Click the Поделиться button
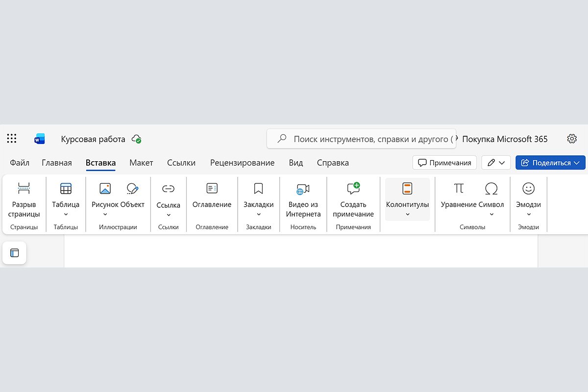This screenshot has width=588, height=392. click(x=550, y=162)
